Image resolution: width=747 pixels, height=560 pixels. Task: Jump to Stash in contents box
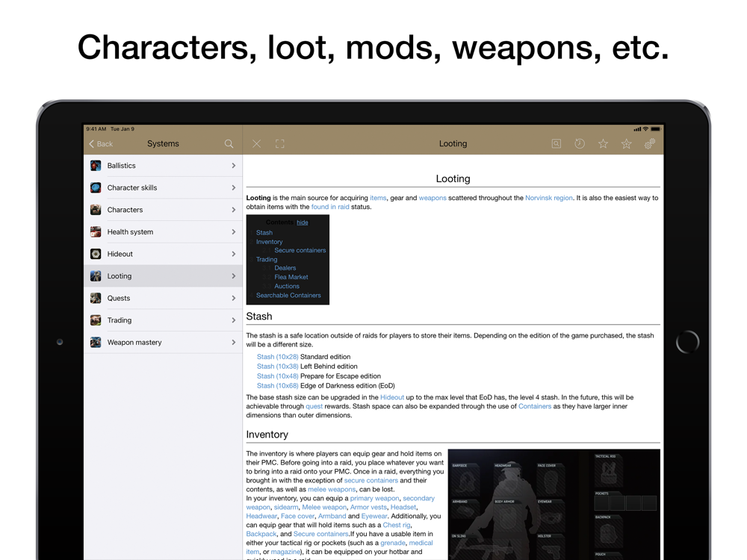pyautogui.click(x=264, y=232)
